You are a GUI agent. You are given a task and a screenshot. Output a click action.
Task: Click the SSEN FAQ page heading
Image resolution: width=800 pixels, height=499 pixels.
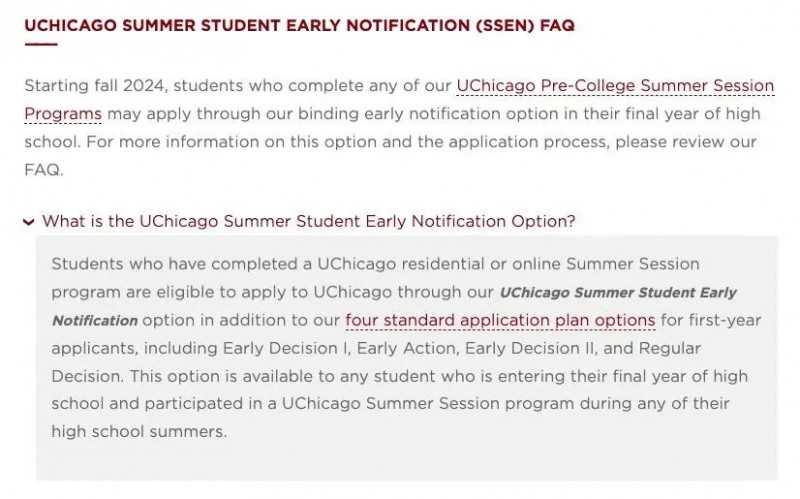[x=299, y=26]
